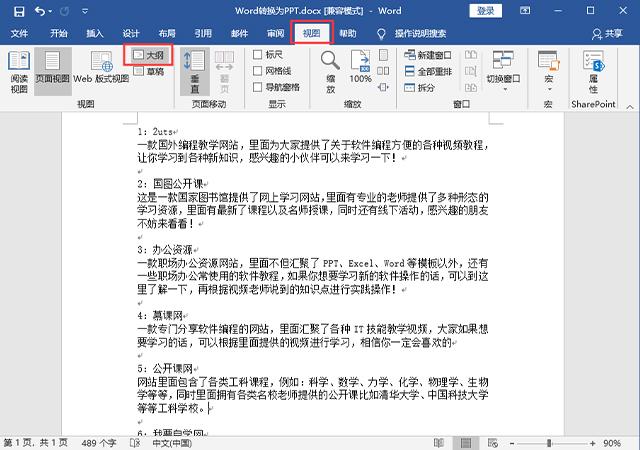Screen dimensions: 640x450
Task: Select print layout icon in status bar
Action: (x=466, y=443)
